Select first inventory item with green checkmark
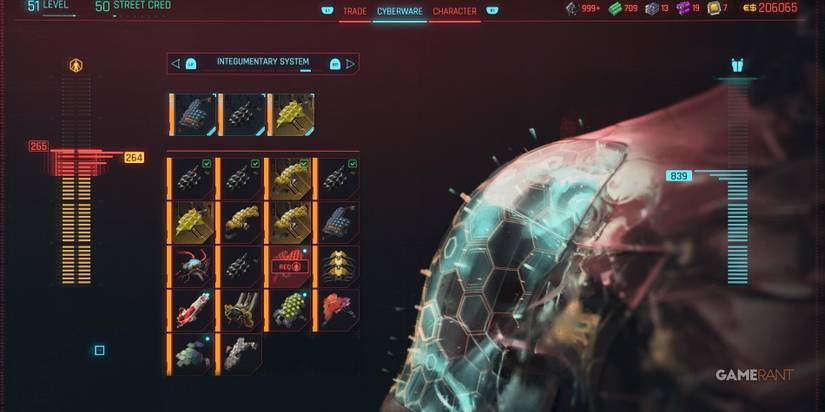 tap(190, 178)
